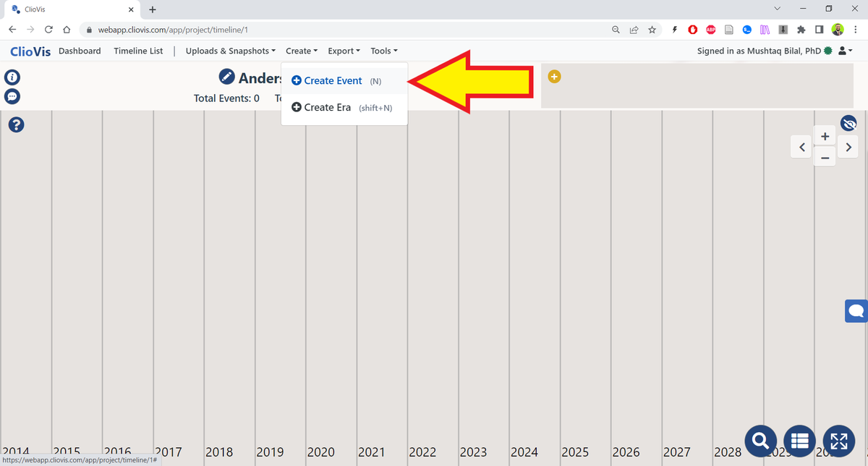Click the browser profile avatar
The width and height of the screenshot is (868, 466).
pos(838,30)
